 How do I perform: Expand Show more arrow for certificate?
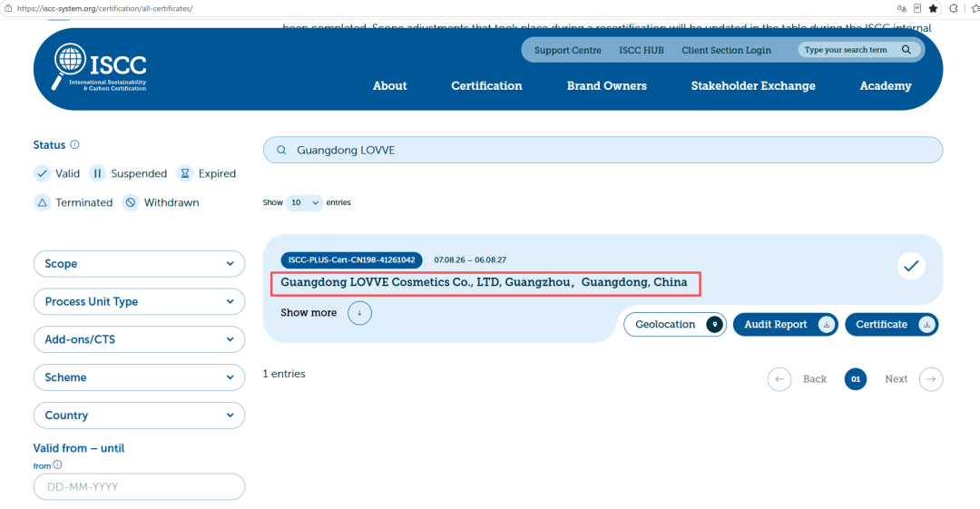tap(359, 313)
